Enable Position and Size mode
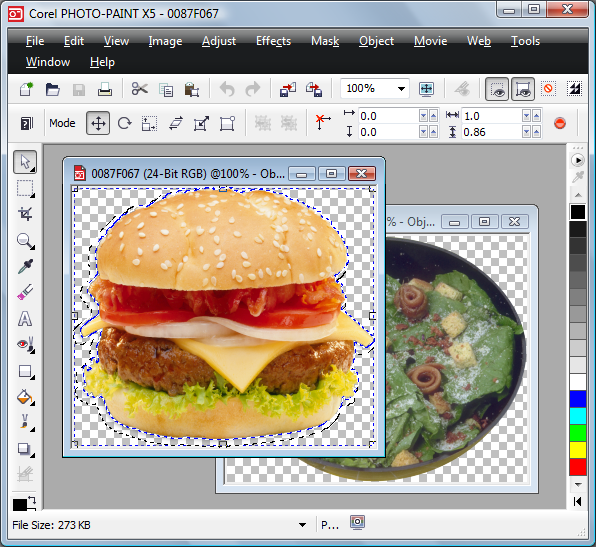 [x=98, y=123]
